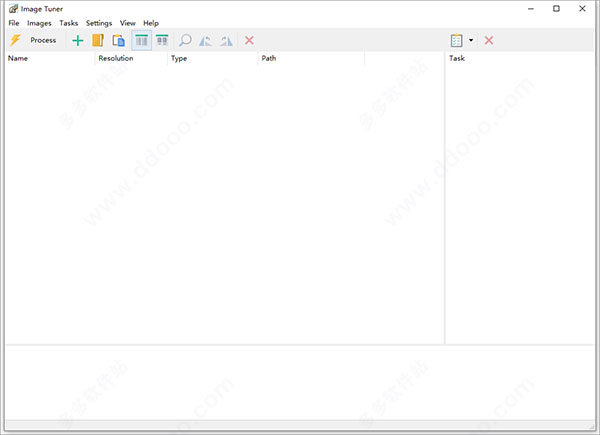Viewport: 600px width, 435px height.
Task: Minimize the Image Tuner window
Action: coord(531,8)
